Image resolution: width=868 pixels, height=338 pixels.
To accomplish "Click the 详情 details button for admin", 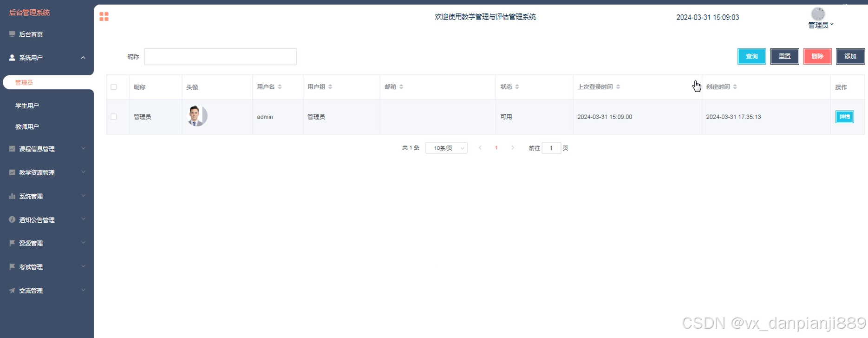I will click(844, 117).
